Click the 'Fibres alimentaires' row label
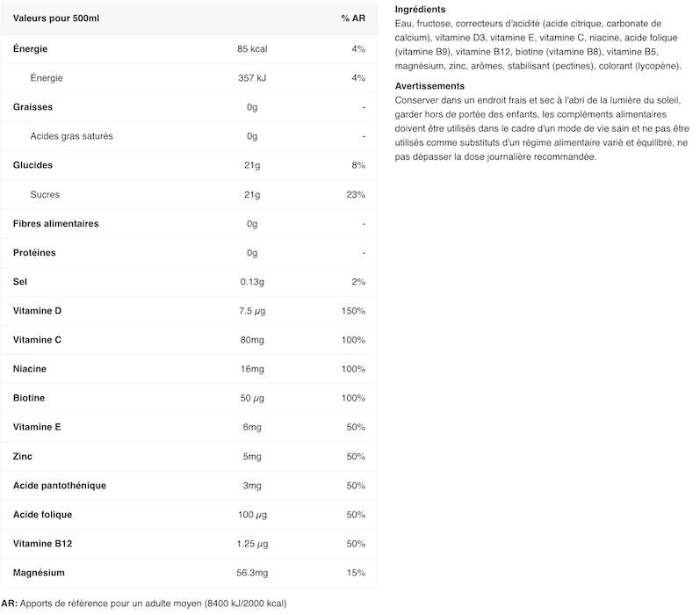Screen dimensions: 700x615 (x=56, y=223)
